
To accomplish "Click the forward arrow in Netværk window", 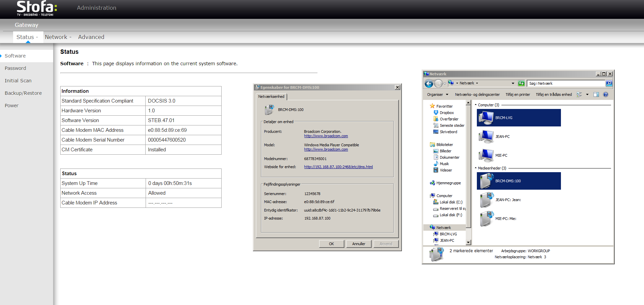I will pyautogui.click(x=438, y=83).
